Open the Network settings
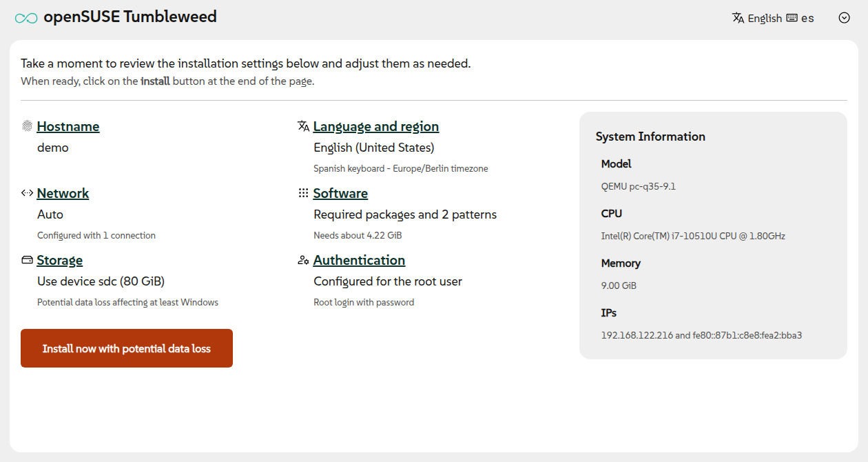 click(63, 193)
